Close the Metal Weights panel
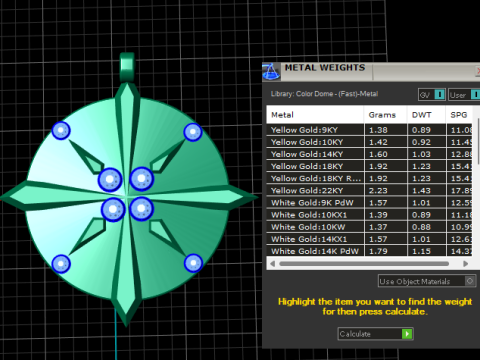The image size is (480, 360). pyautogui.click(x=477, y=71)
